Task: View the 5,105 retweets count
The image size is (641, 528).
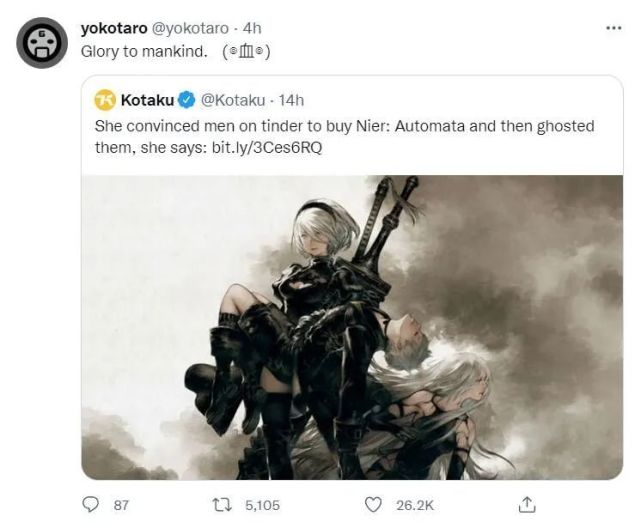Action: click(x=262, y=505)
